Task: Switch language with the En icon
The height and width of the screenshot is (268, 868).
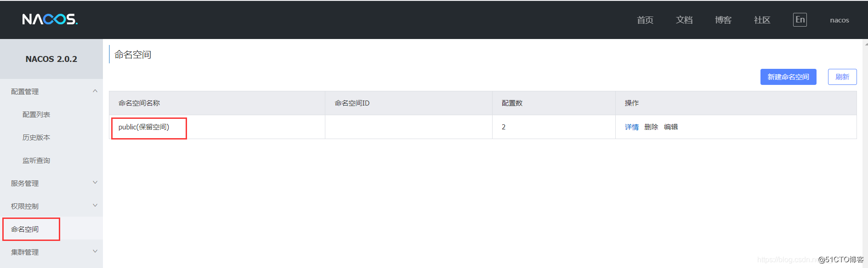Action: [x=800, y=20]
